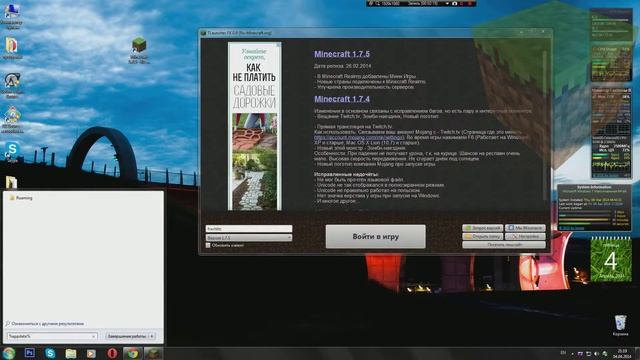
Task: Open the calendar gadget showing 4
Action: (x=611, y=260)
